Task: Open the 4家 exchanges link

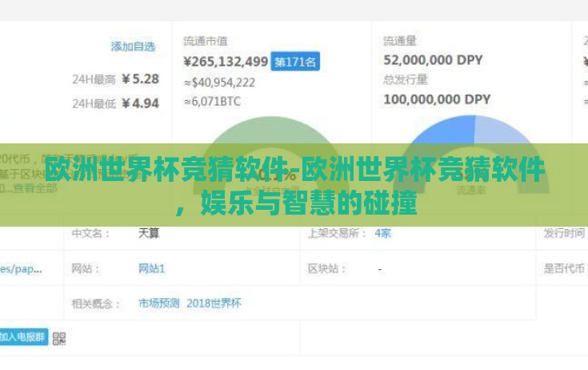Action: pyautogui.click(x=383, y=233)
